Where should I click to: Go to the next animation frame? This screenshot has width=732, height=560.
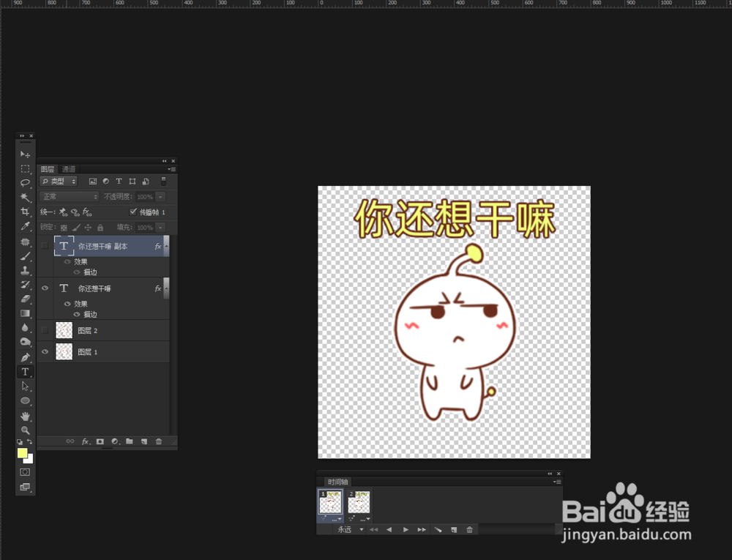coord(422,530)
